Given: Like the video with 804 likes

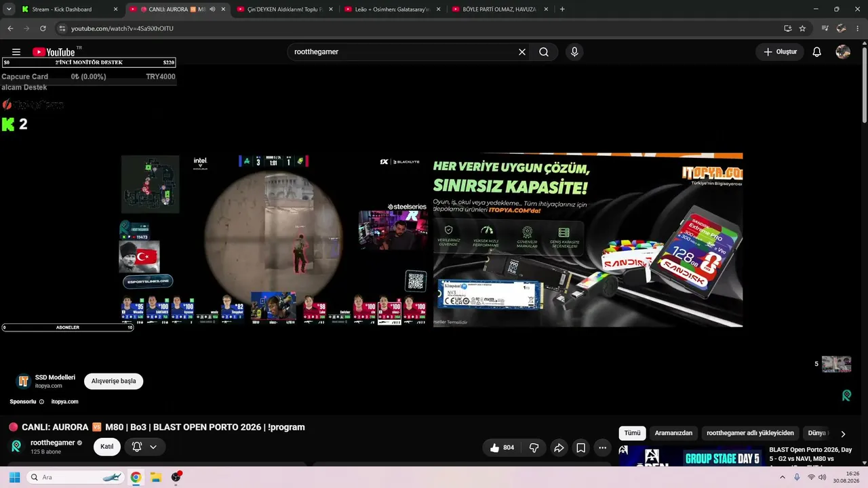Looking at the screenshot, I should 502,447.
